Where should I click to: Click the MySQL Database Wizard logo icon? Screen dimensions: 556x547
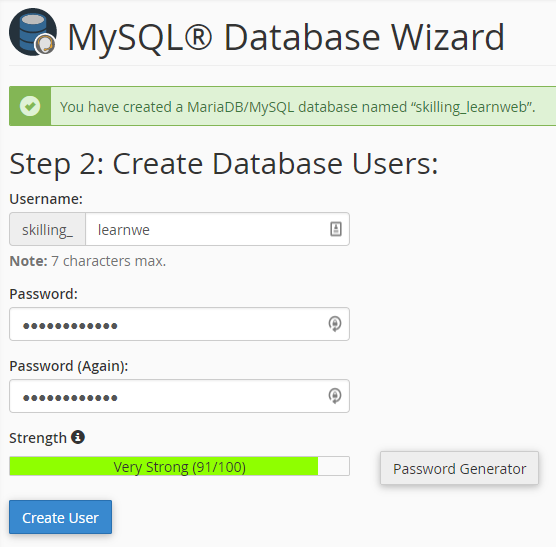coord(33,32)
